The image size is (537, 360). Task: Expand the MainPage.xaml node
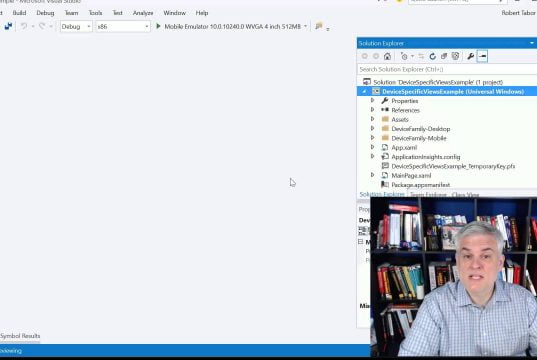[x=373, y=175]
